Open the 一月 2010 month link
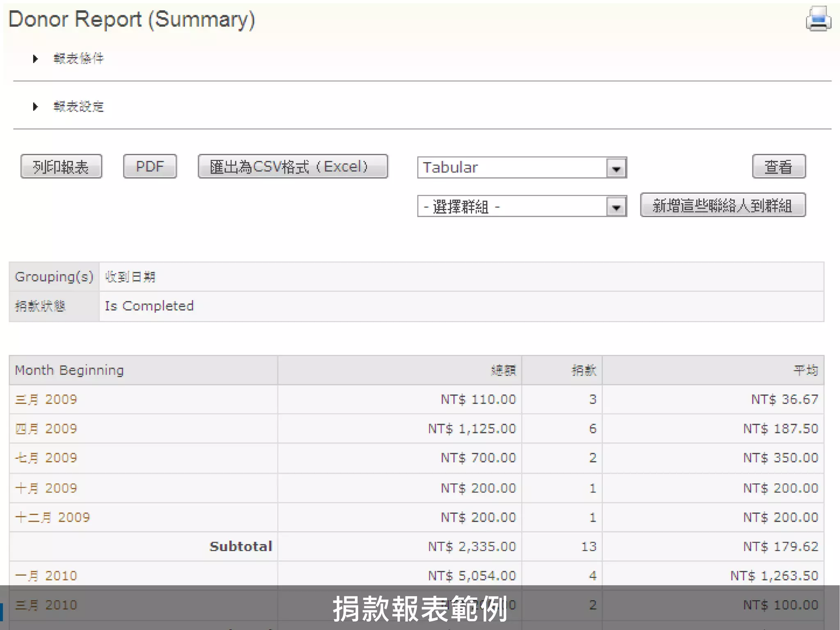The height and width of the screenshot is (630, 840). 46,576
